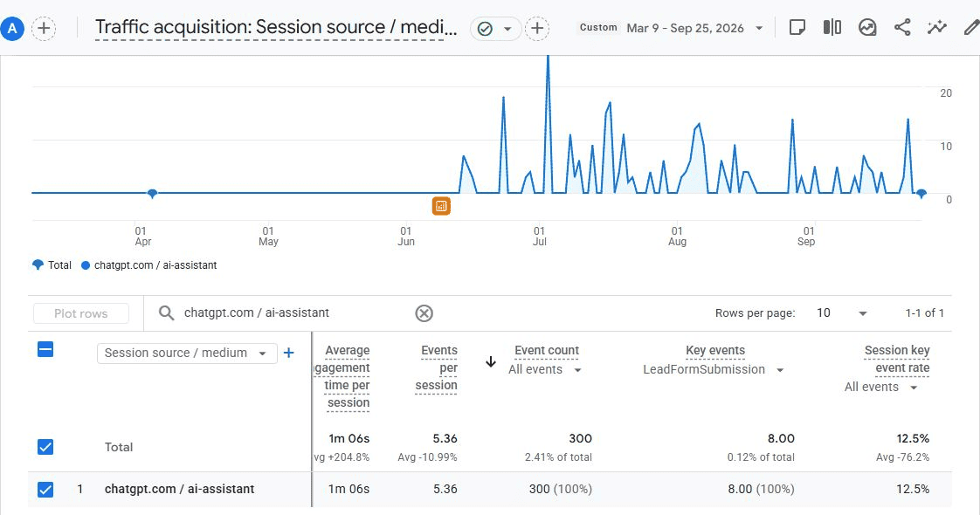980x515 pixels.
Task: Select the Total data point near April
Action: click(152, 194)
